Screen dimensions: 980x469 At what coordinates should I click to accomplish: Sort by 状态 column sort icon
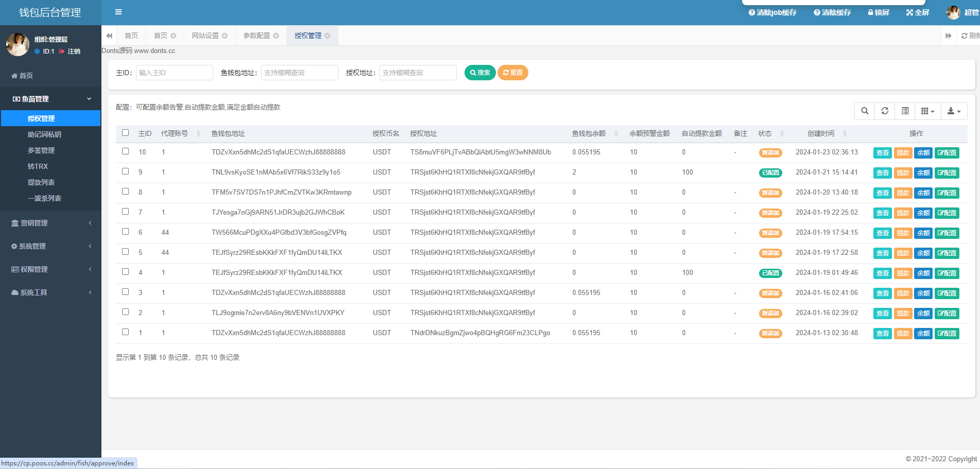pyautogui.click(x=782, y=133)
